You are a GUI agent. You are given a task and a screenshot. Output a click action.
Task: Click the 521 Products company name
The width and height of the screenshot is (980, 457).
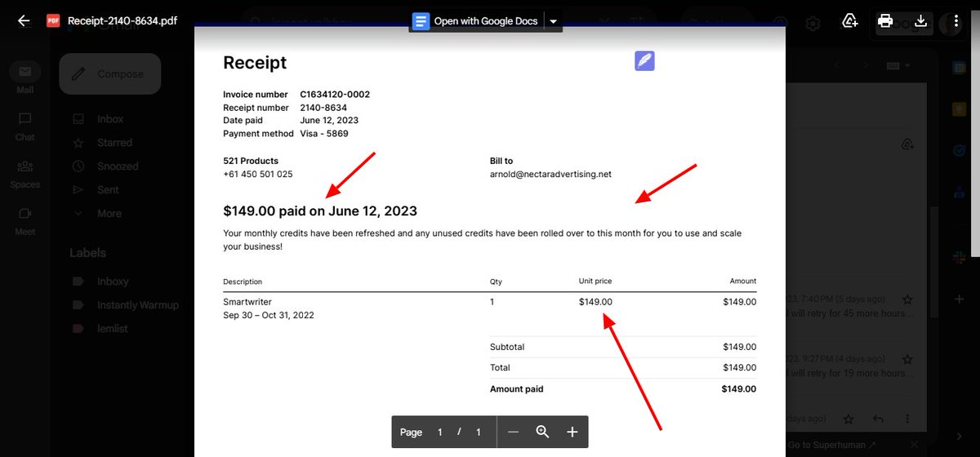(251, 161)
